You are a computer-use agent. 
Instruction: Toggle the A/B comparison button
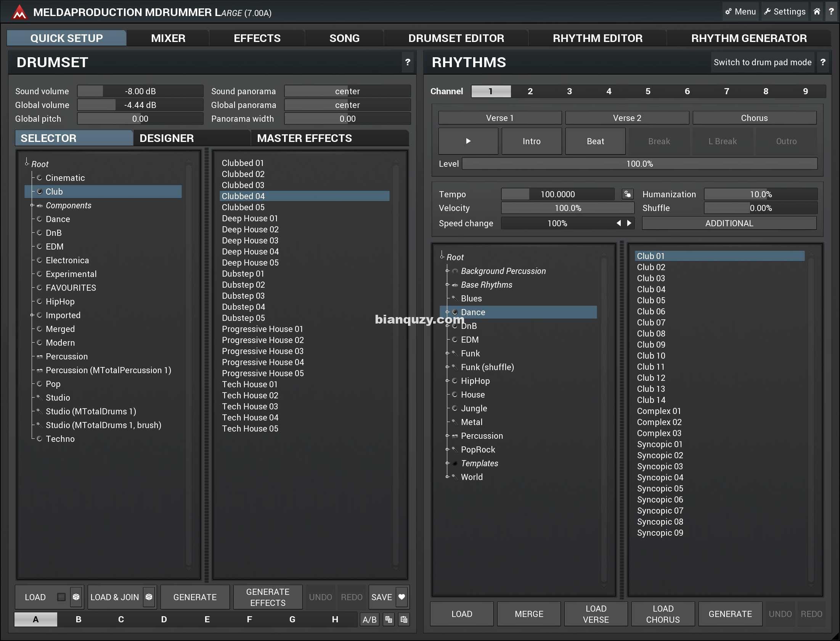click(369, 619)
